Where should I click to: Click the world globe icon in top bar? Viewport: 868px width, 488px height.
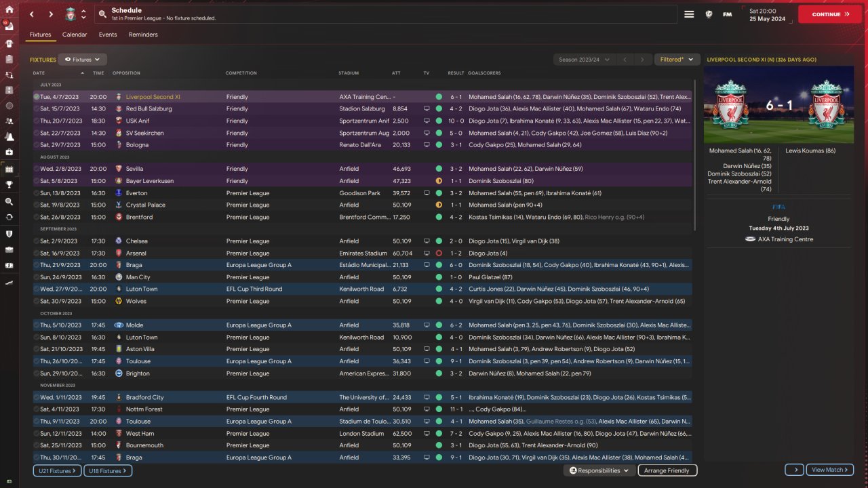point(709,14)
